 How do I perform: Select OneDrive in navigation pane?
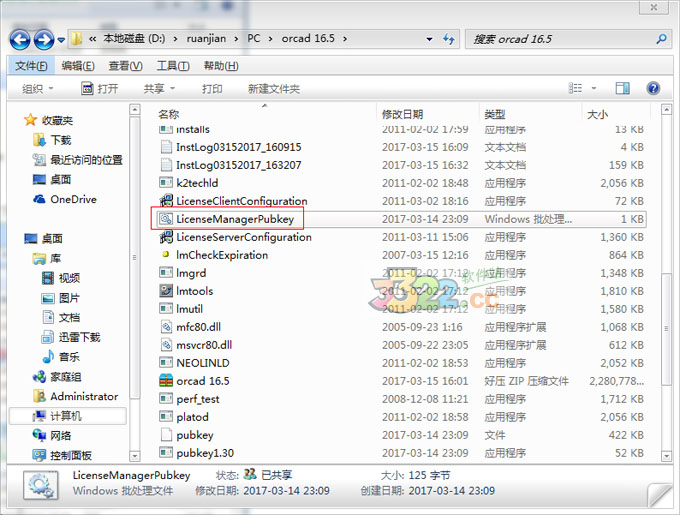tap(73, 199)
